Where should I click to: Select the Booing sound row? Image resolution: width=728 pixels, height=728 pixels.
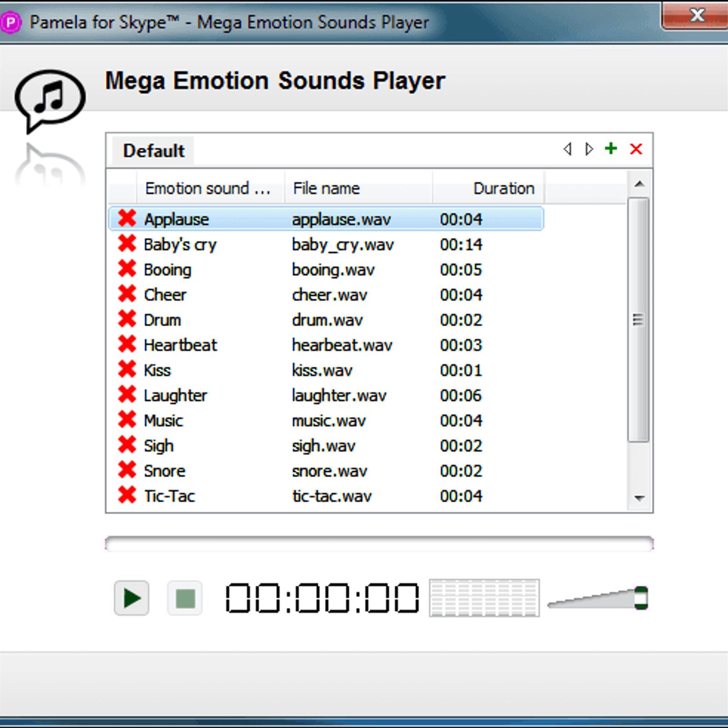coord(326,269)
